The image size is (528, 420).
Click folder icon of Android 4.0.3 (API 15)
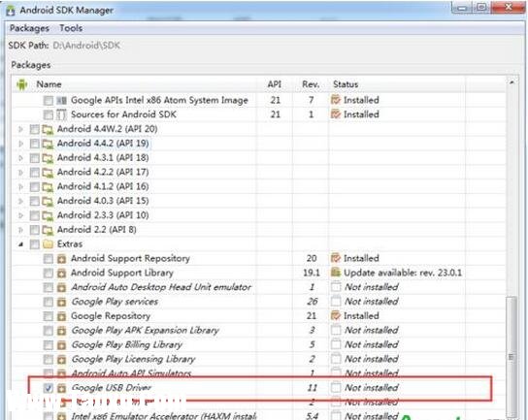tap(48, 202)
